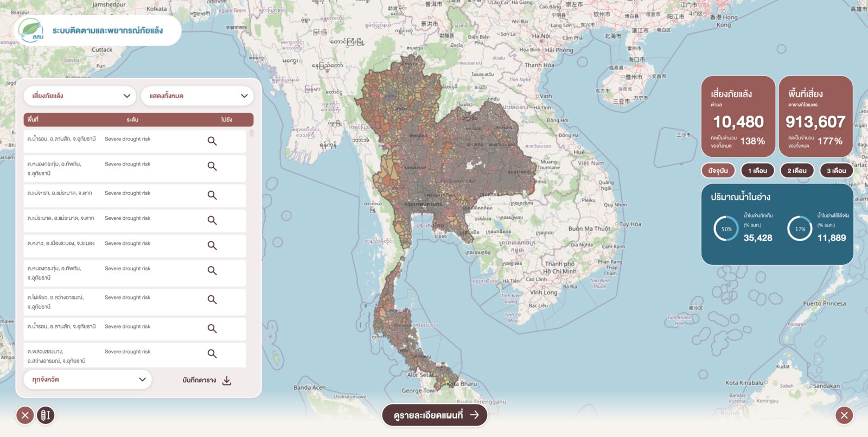This screenshot has height=437, width=868.
Task: Click the 50% water storage ring gauge
Action: click(726, 229)
